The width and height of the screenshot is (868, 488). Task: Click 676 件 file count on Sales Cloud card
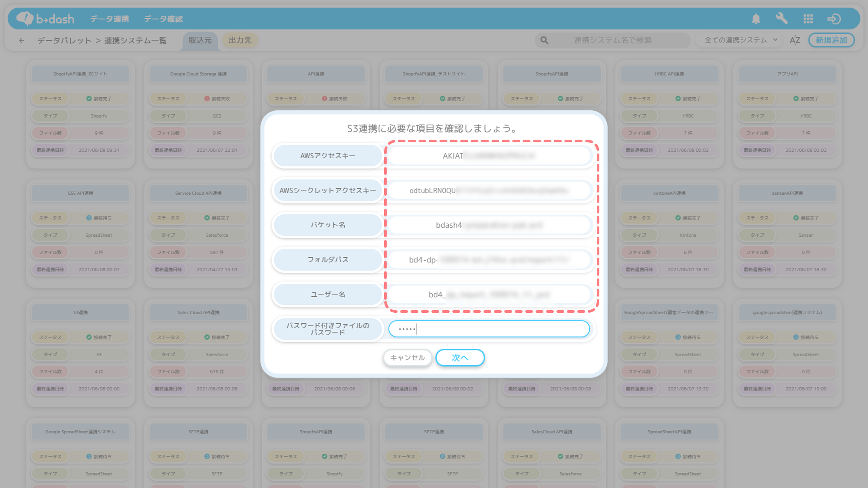tap(217, 372)
